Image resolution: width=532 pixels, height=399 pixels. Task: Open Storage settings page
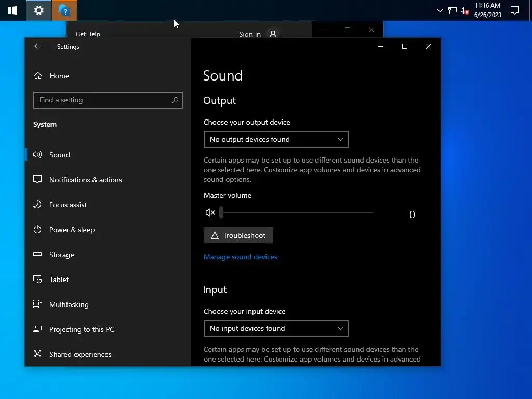pyautogui.click(x=61, y=255)
